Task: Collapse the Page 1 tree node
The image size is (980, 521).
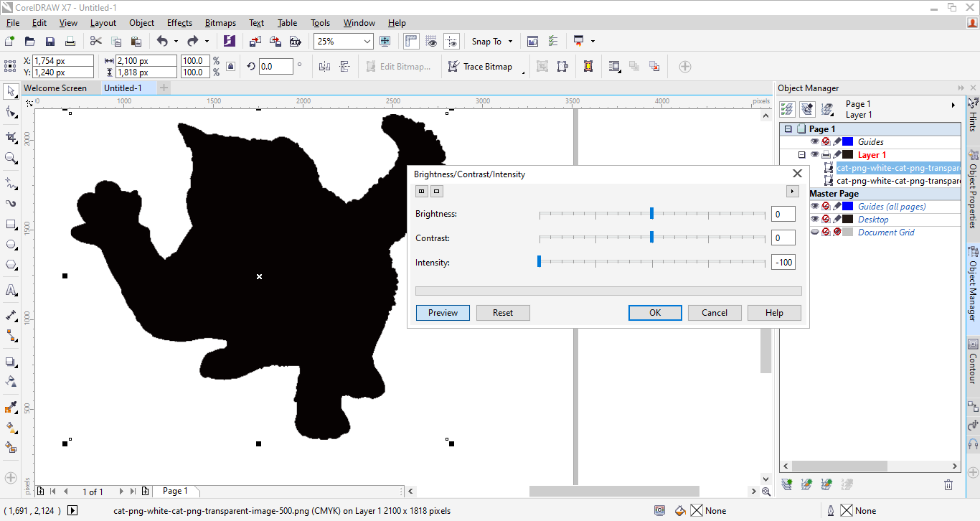Action: (x=788, y=129)
